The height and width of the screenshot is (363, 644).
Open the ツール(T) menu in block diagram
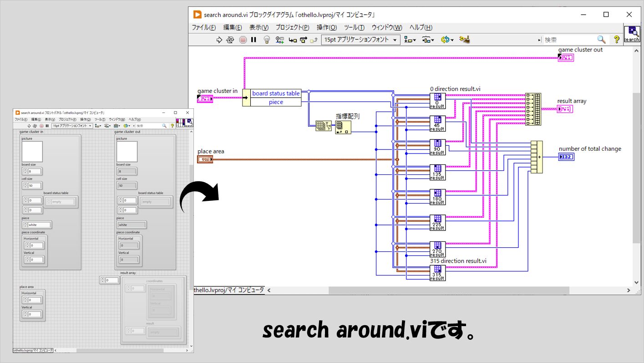354,27
